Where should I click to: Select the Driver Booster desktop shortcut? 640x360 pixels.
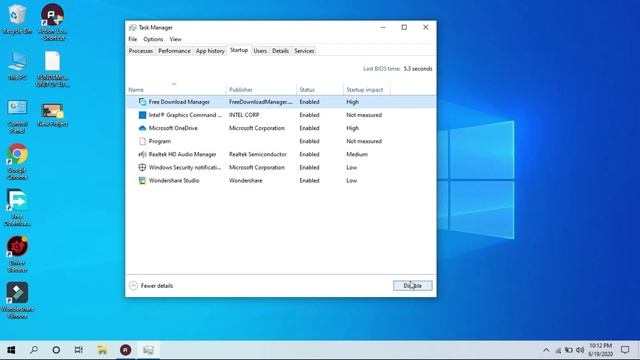(x=17, y=254)
